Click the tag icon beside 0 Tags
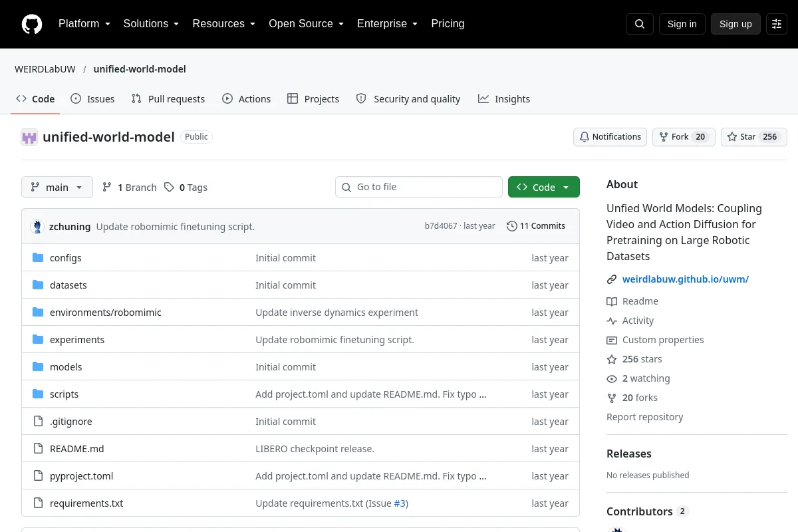Image resolution: width=798 pixels, height=532 pixels. coord(169,188)
